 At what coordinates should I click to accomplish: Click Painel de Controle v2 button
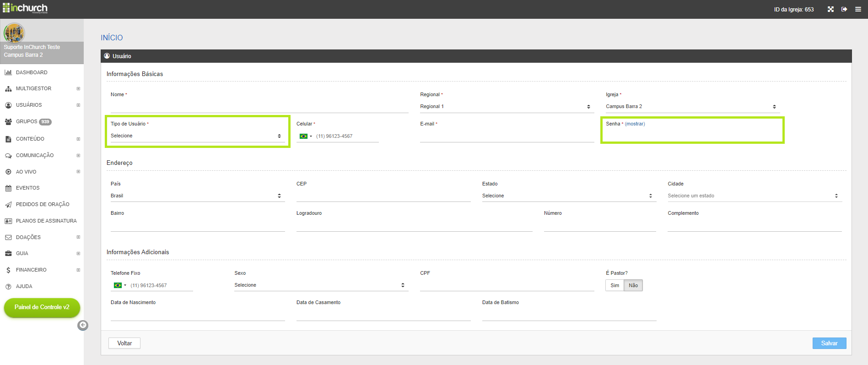pos(42,307)
